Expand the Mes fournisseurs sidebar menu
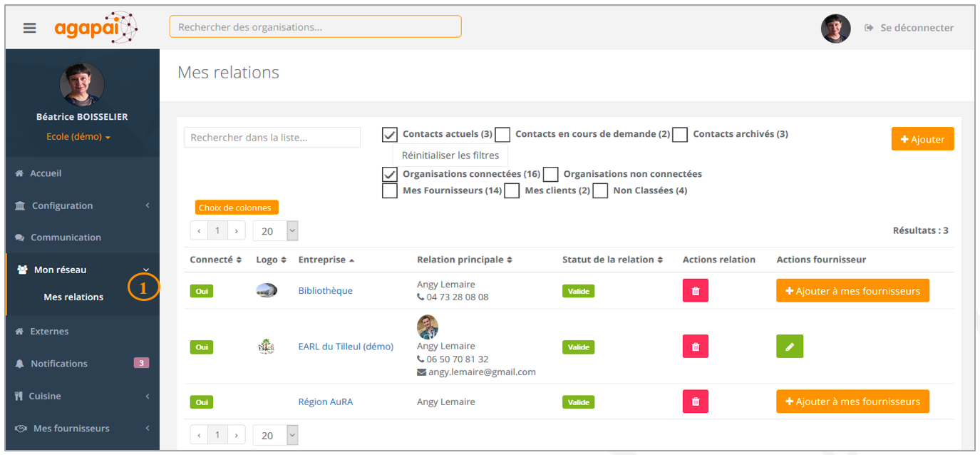980x455 pixels. point(82,428)
